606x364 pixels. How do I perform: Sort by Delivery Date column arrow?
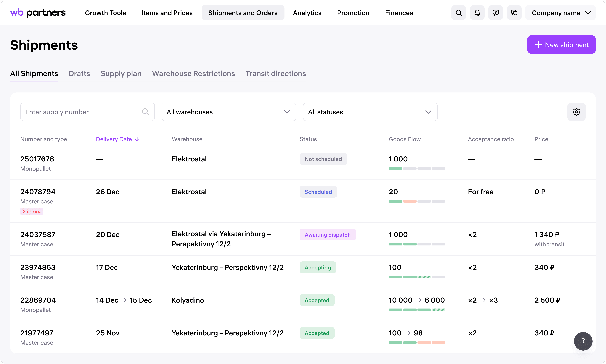[x=137, y=139]
